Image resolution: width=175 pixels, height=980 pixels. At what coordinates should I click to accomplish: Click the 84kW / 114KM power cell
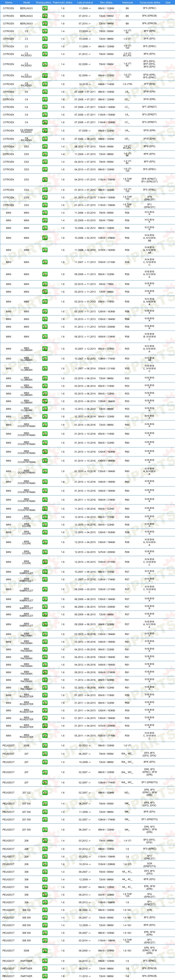click(106, 84)
